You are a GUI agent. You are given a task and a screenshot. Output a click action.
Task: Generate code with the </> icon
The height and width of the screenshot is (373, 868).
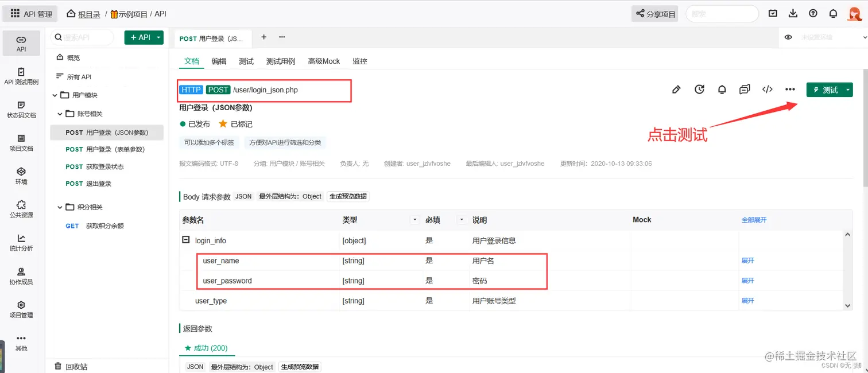[x=768, y=90]
